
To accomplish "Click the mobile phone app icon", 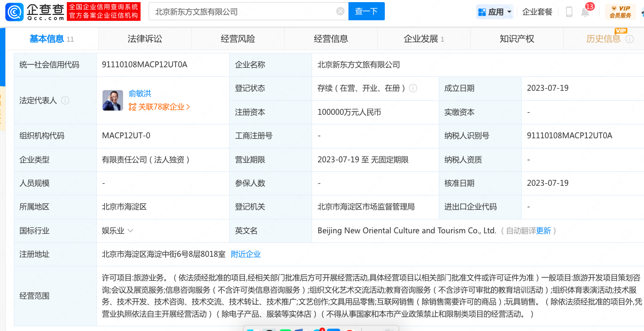I will pyautogui.click(x=569, y=11).
